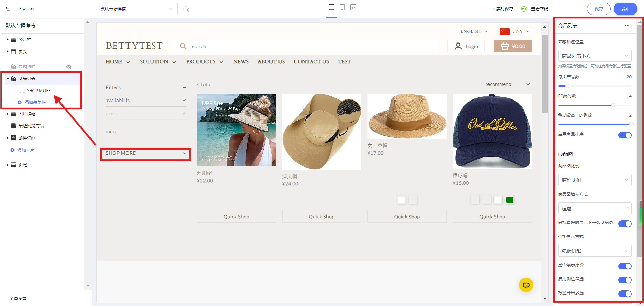Screen dimensions: 644x306
Task: Toggle 标签开启多选 switch
Action: (x=625, y=294)
